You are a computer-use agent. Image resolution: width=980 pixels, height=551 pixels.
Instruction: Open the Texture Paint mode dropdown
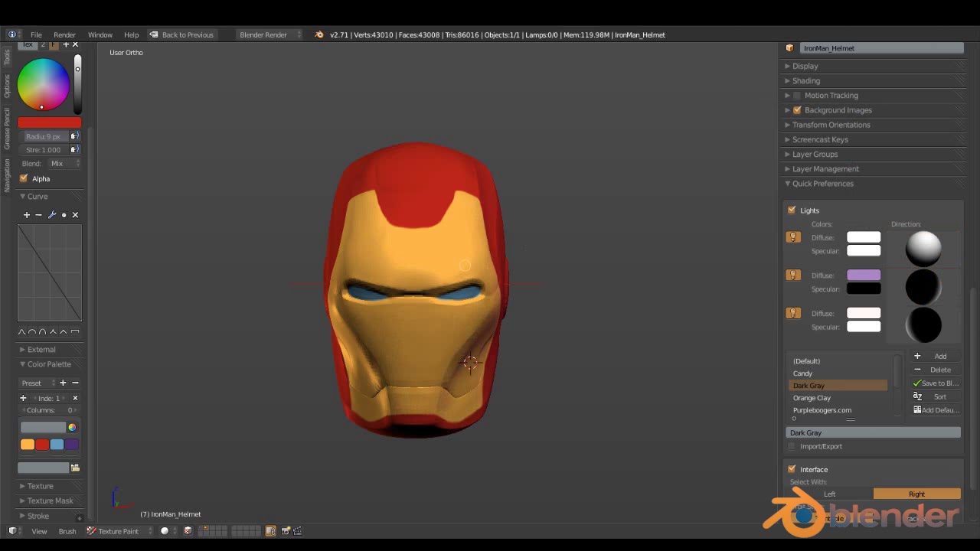click(x=119, y=531)
